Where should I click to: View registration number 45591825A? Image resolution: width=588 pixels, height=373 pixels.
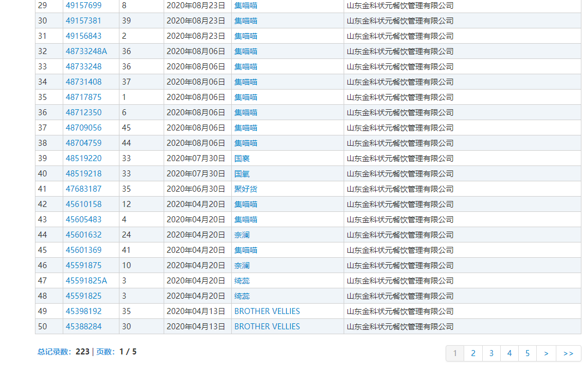click(86, 281)
